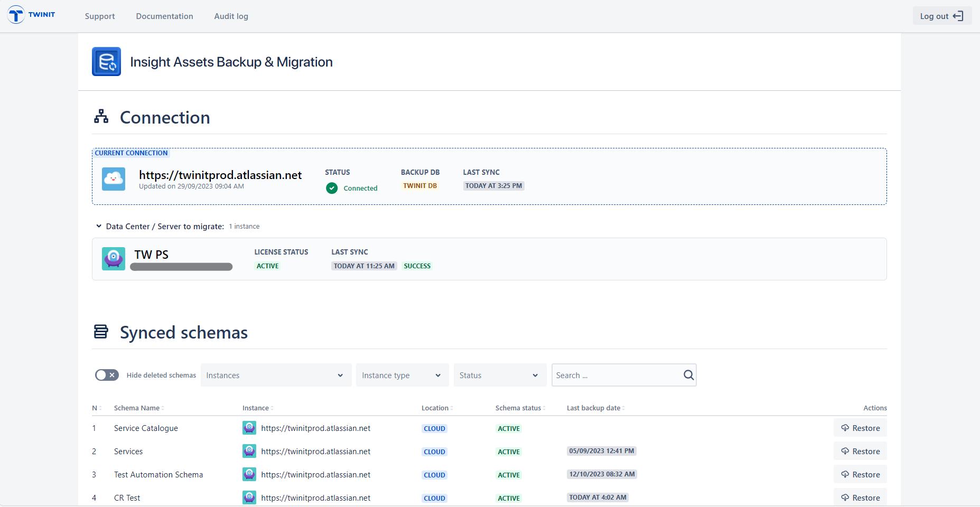The height and width of the screenshot is (507, 980).
Task: Restore the Service Catalogue schema
Action: (x=860, y=428)
